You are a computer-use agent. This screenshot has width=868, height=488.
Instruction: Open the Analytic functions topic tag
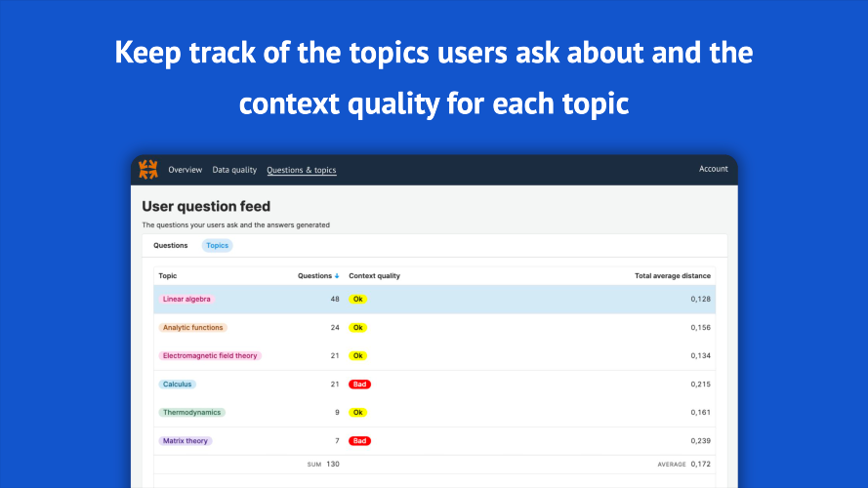192,327
